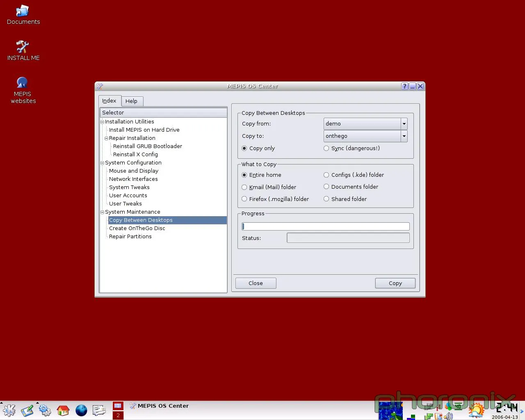525x420 pixels.
Task: Open the sun weather applet
Action: [x=476, y=410]
